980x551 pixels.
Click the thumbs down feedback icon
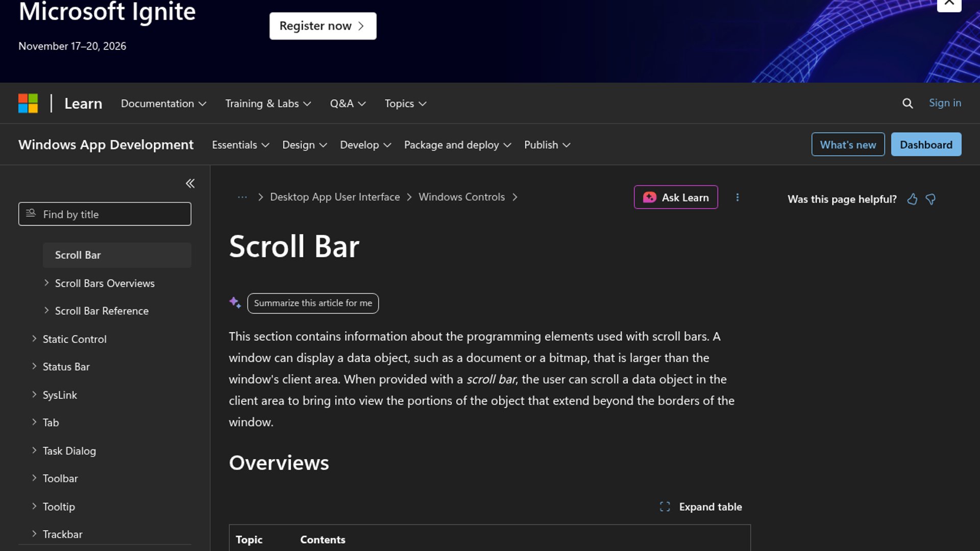pos(930,199)
